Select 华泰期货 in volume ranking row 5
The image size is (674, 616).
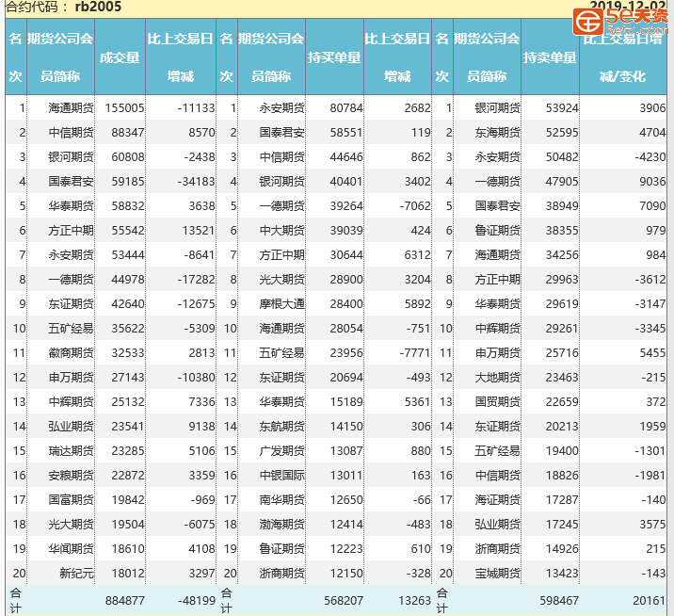[x=71, y=206]
